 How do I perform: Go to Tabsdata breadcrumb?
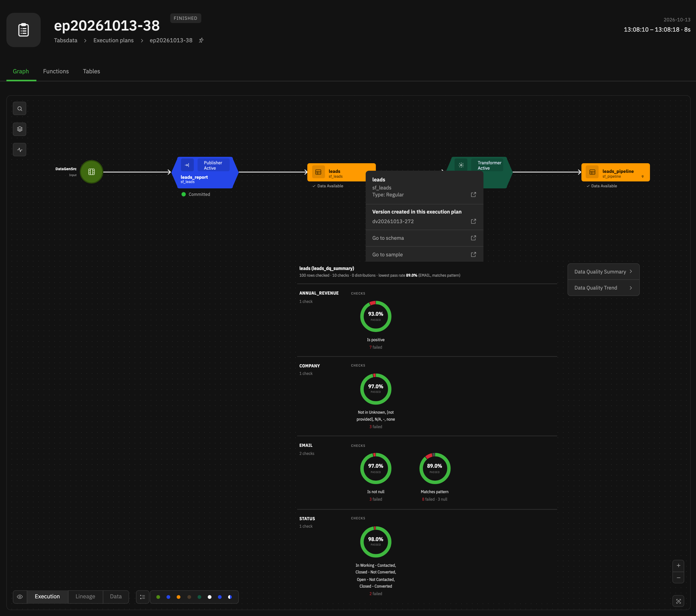(65, 40)
